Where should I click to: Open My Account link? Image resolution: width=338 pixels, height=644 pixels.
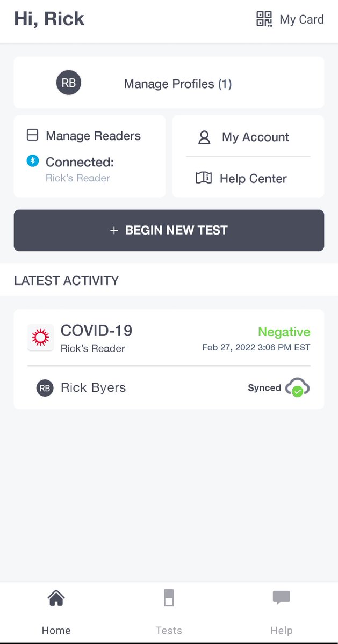255,137
